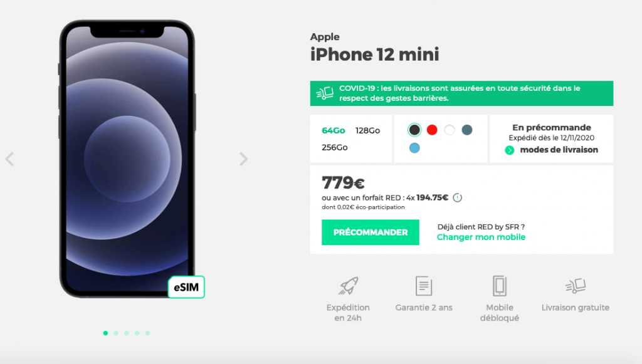Choose the 256Go storage capacity

pyautogui.click(x=335, y=147)
